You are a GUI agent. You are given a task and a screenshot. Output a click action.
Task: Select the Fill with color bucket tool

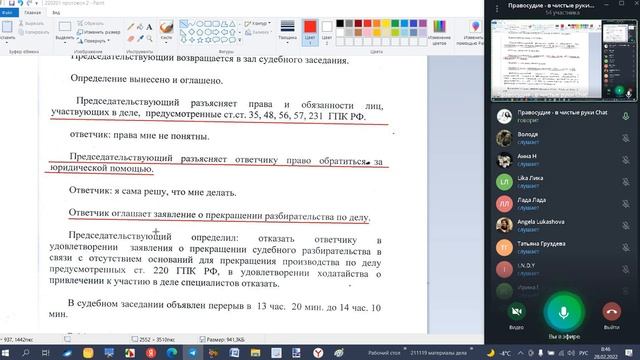click(x=140, y=27)
